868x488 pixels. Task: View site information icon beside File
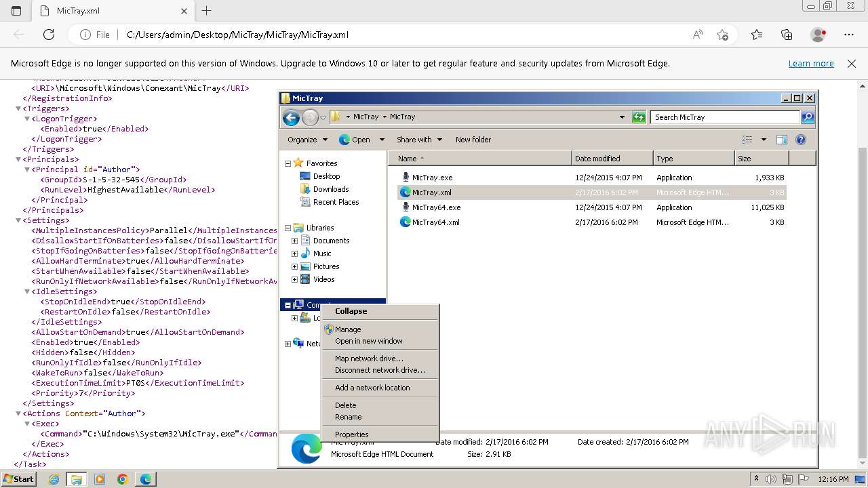(x=85, y=35)
